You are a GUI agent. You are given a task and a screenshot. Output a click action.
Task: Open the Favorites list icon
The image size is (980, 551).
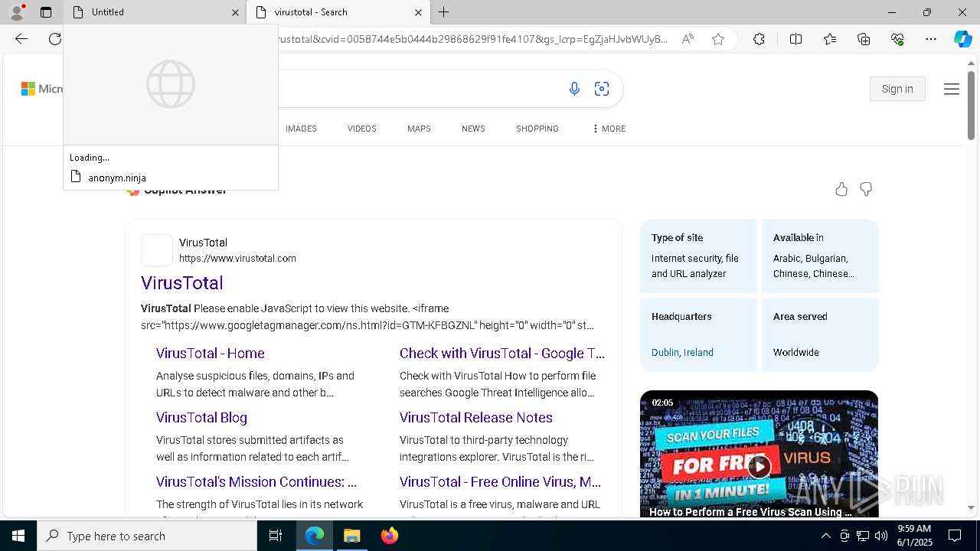[830, 39]
